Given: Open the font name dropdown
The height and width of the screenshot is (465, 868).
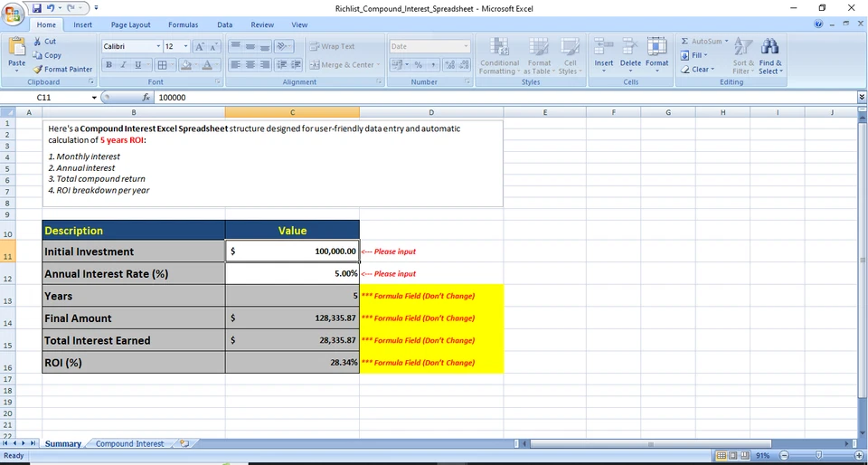Looking at the screenshot, I should coord(158,46).
